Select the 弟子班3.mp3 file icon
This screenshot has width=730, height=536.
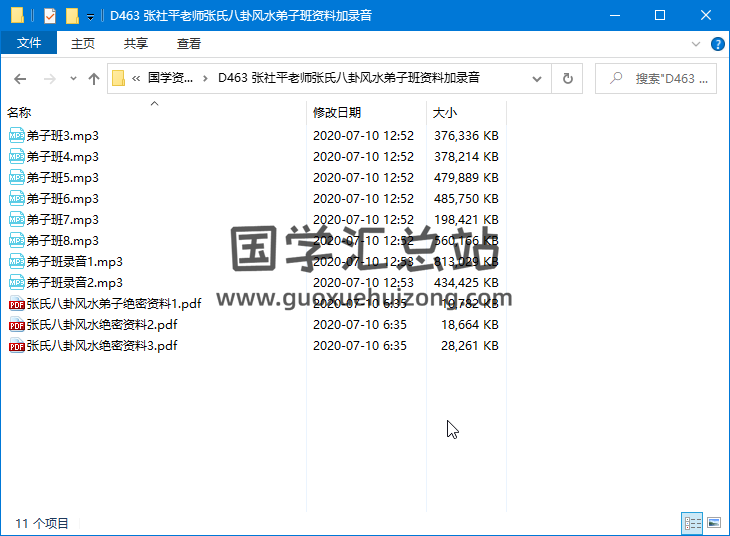point(17,136)
